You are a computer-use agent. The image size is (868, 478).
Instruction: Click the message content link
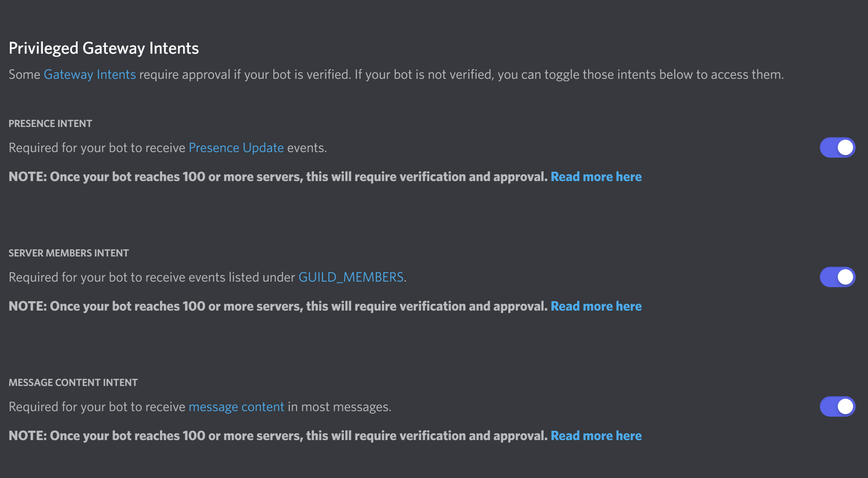click(236, 407)
